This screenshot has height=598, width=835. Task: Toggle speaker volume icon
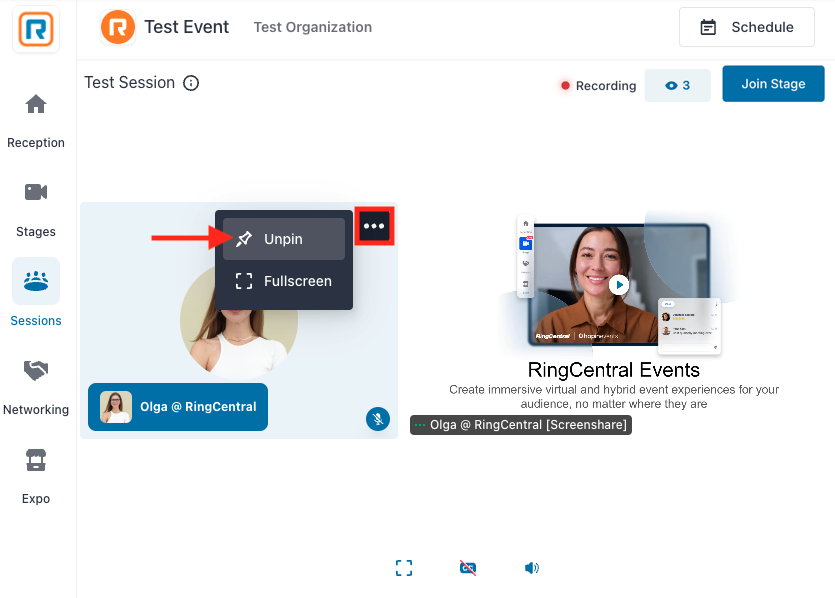531,568
